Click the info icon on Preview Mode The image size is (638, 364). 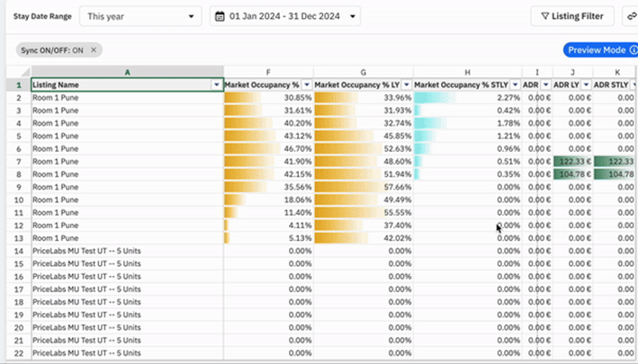(634, 50)
